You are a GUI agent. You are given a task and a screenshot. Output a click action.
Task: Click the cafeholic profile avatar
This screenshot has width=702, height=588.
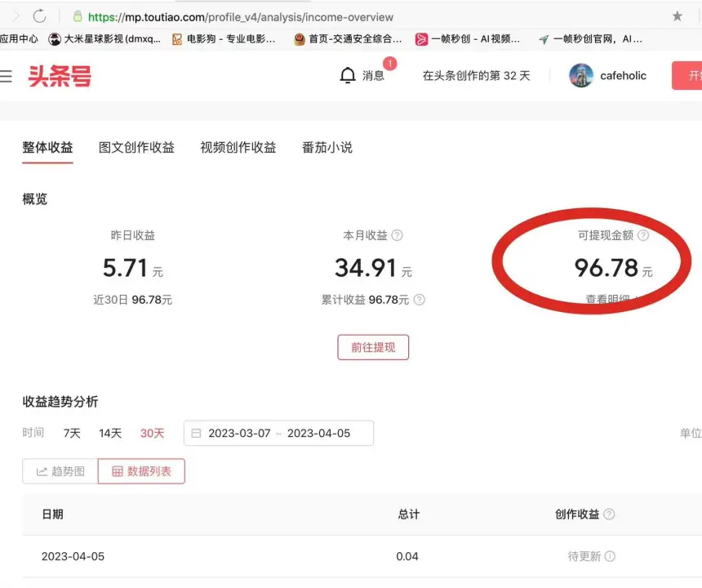[x=580, y=75]
